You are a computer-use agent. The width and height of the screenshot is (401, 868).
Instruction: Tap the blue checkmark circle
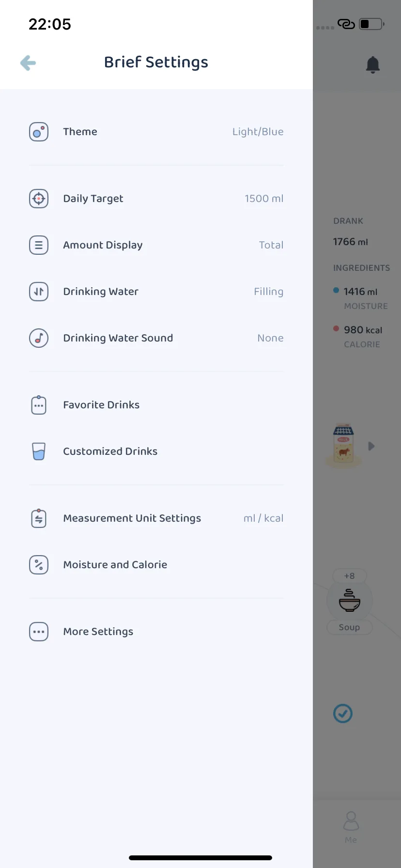click(x=343, y=713)
